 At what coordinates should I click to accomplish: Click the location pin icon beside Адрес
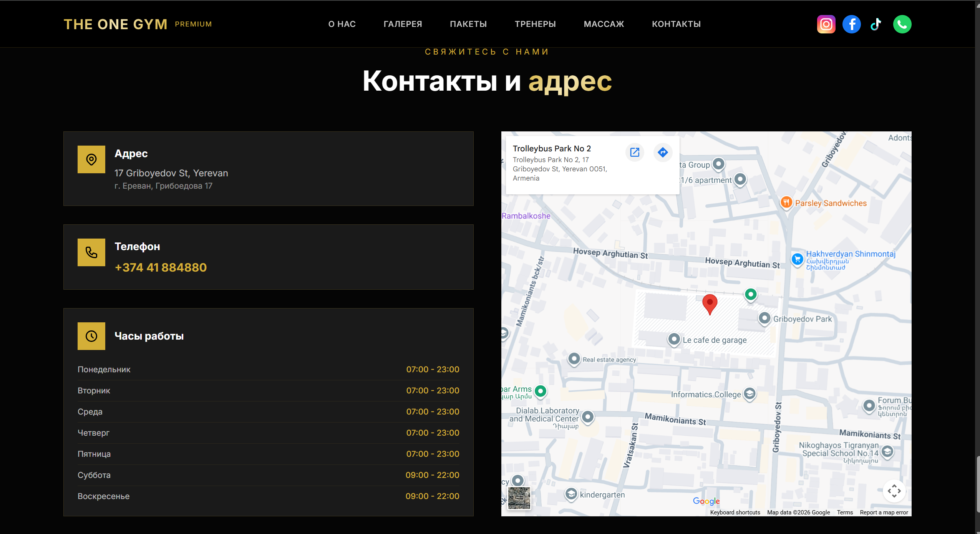pyautogui.click(x=91, y=159)
